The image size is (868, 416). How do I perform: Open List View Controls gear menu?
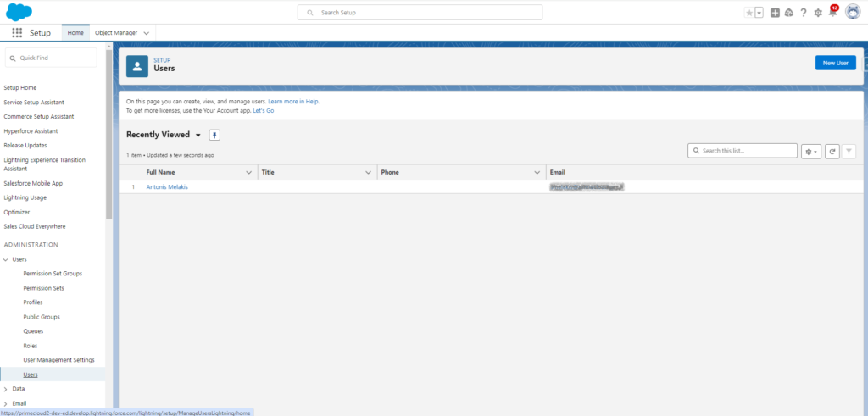(x=811, y=151)
